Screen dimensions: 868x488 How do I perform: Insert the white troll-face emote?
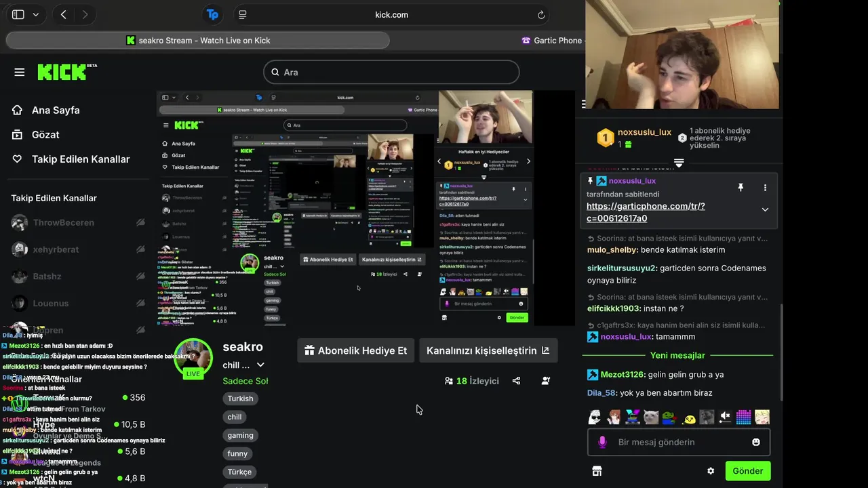(595, 417)
